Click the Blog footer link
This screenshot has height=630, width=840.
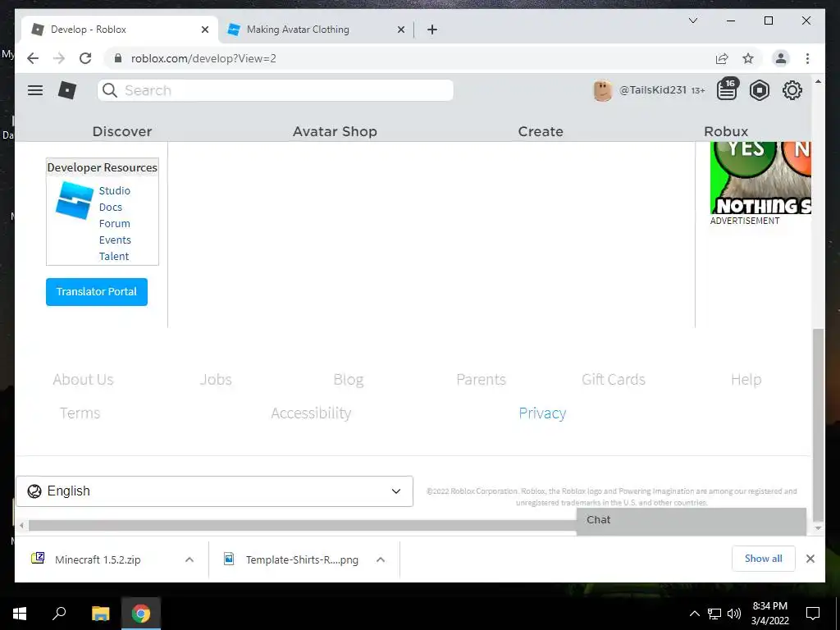pyautogui.click(x=348, y=379)
